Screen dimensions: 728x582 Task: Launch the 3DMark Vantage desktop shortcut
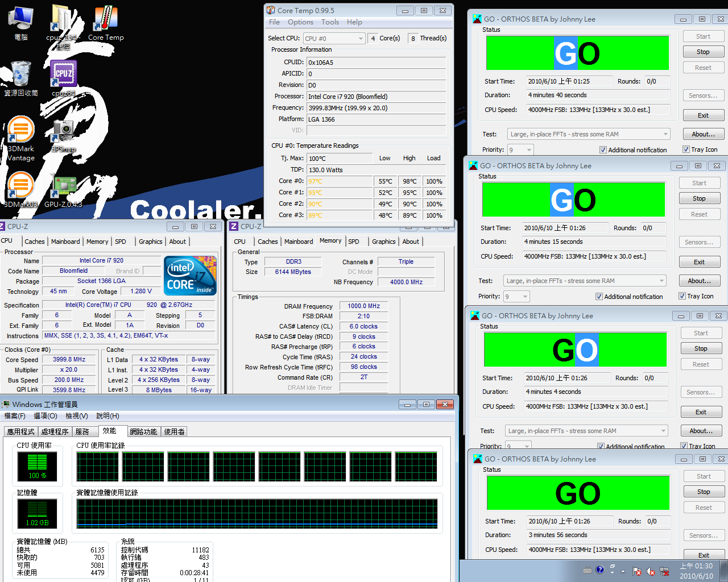point(21,138)
